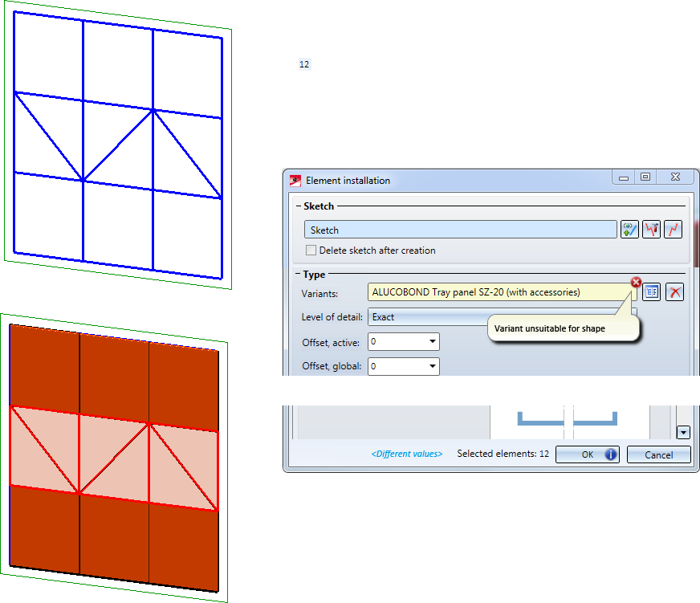Collapse the Type section
Screen dimensions: 700x603
[298, 275]
